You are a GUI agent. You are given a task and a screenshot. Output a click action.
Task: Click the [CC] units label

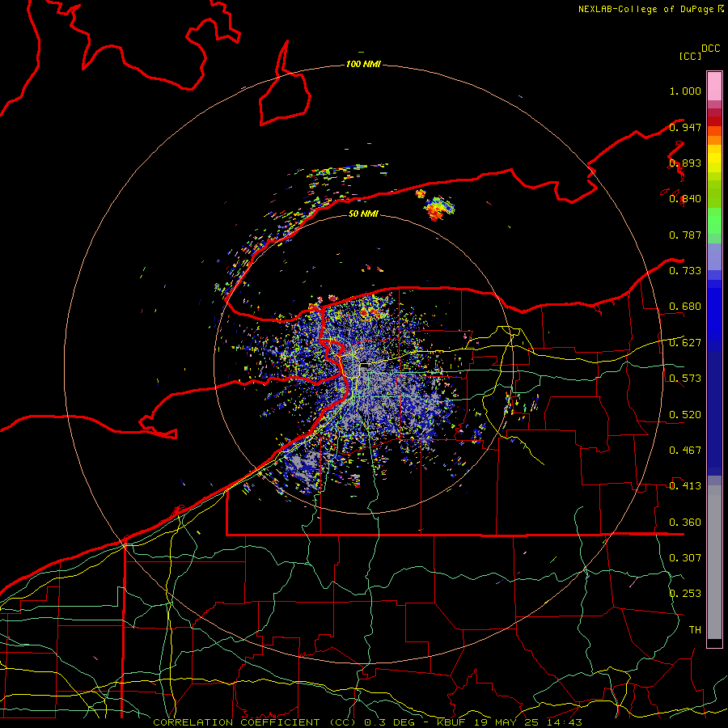click(x=690, y=56)
